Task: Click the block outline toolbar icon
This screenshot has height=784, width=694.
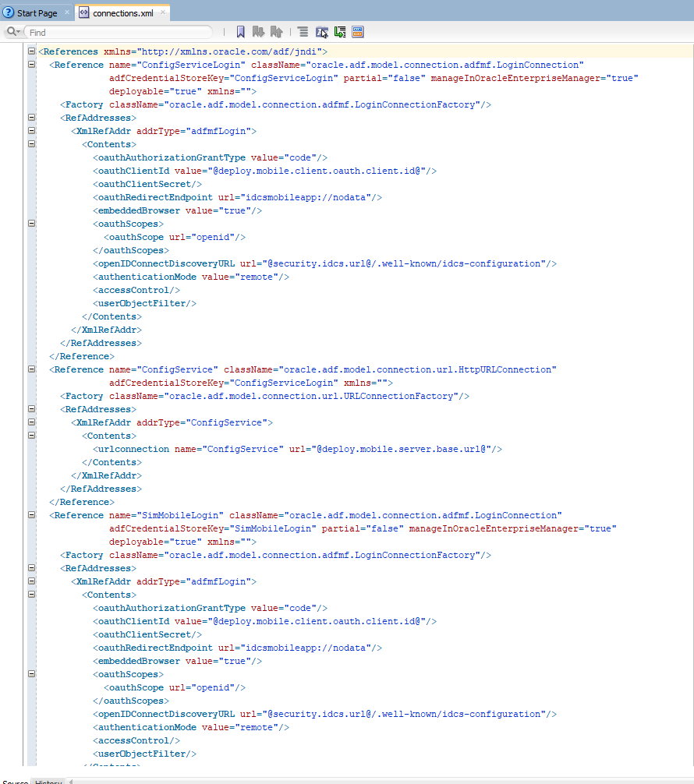Action: click(302, 31)
